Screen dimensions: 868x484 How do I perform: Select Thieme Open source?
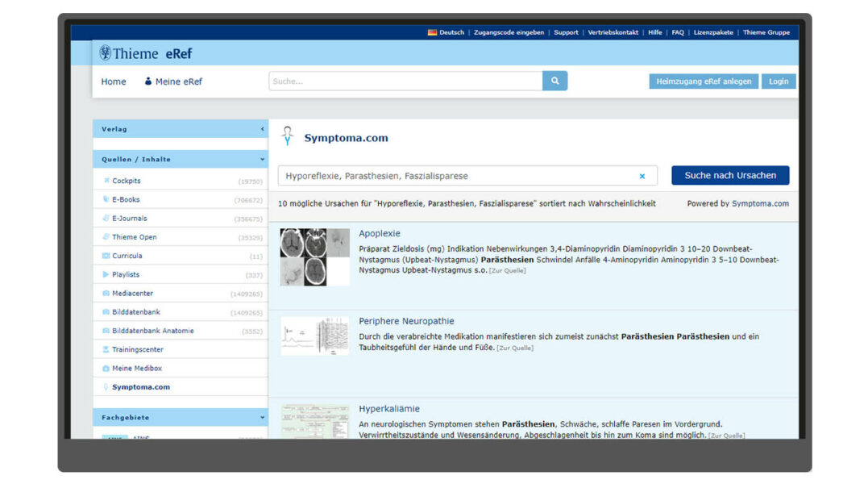click(135, 237)
